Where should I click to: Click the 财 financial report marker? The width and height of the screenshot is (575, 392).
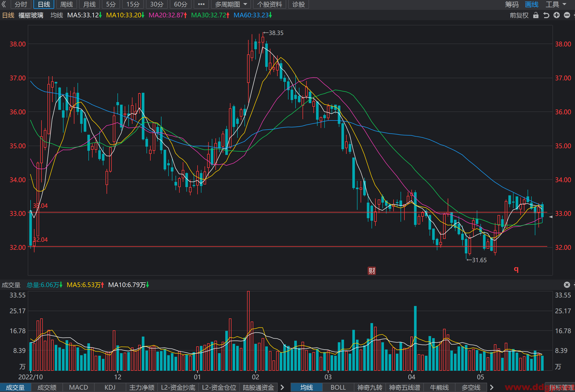[372, 271]
